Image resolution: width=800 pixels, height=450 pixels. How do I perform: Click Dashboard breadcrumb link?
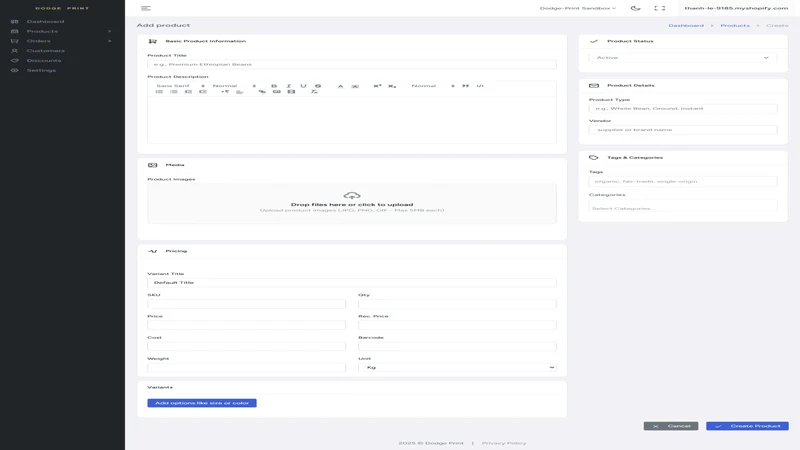[686, 26]
